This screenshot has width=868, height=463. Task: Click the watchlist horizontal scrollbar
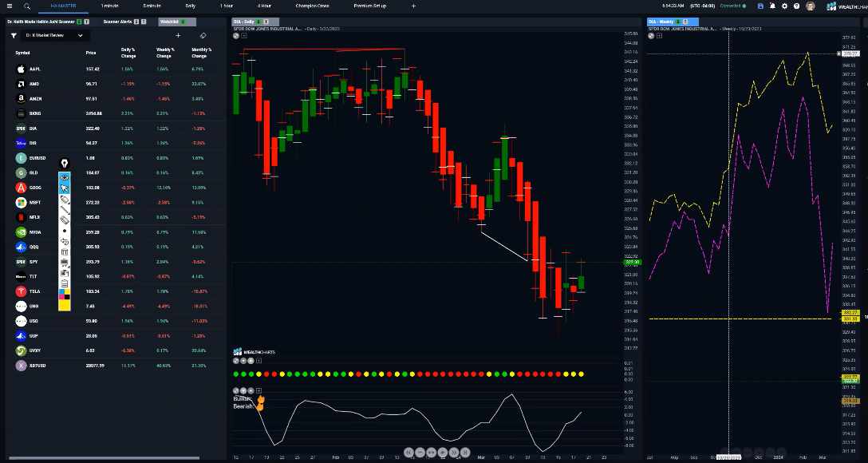(104, 458)
